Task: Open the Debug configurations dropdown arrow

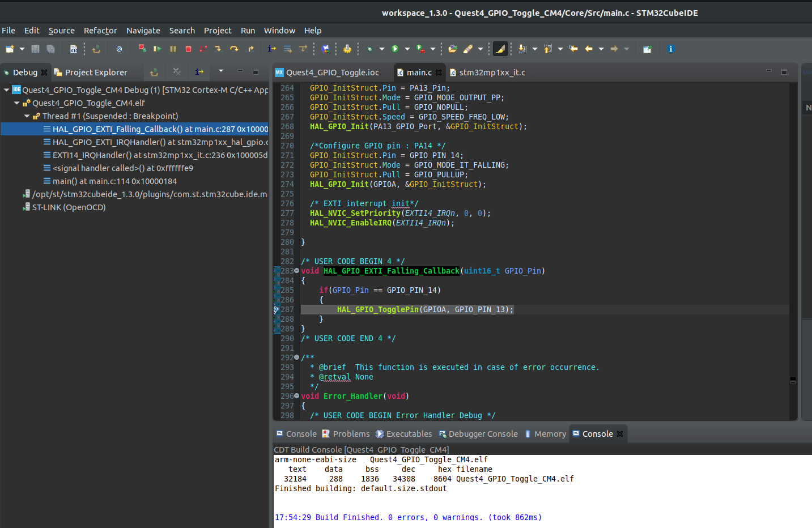Action: pos(382,49)
